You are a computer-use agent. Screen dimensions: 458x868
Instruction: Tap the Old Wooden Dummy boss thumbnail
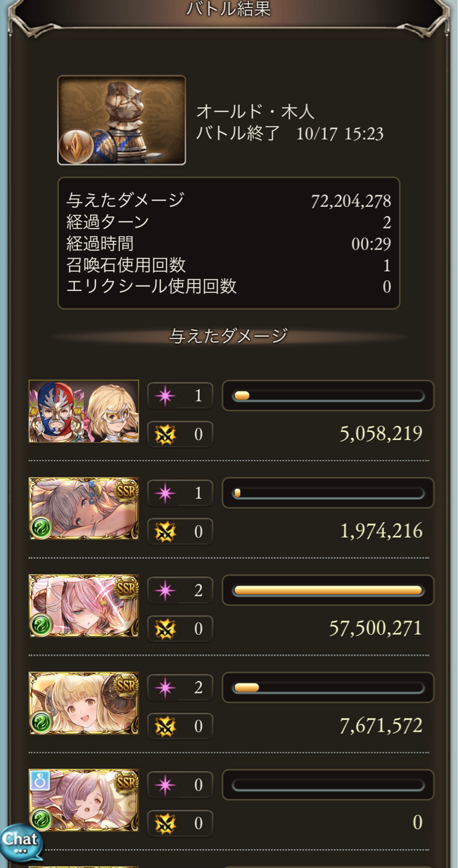(121, 120)
